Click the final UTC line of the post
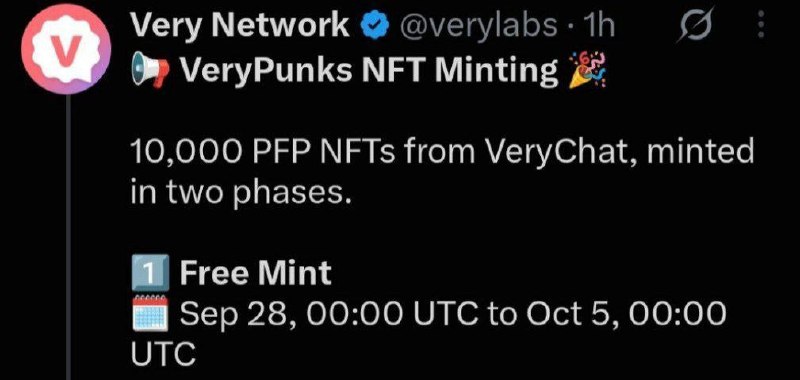This screenshot has height=380, width=800. 163,353
